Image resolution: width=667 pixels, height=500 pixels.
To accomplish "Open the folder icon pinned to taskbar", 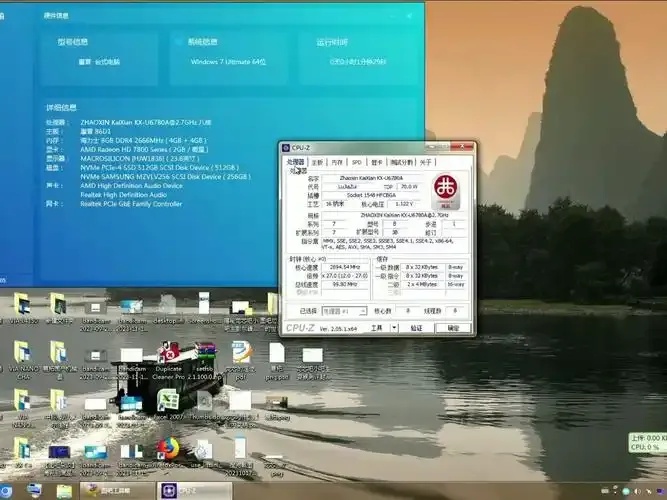I will [x=64, y=491].
